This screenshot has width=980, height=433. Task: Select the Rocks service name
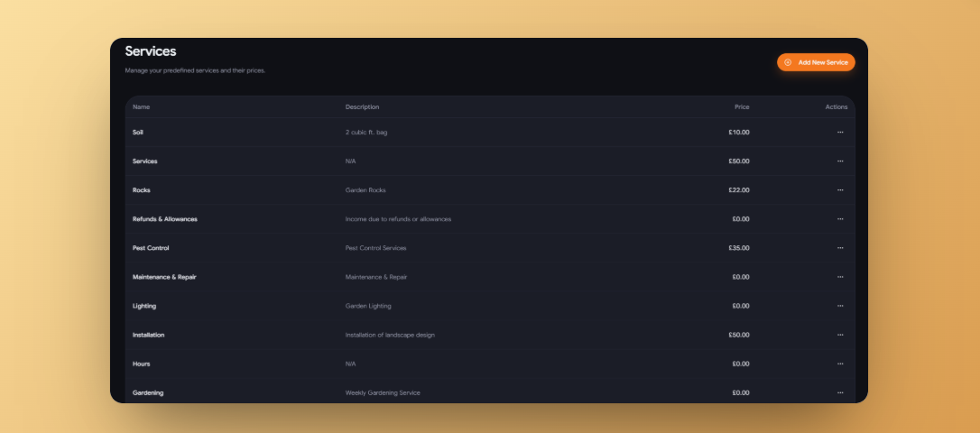[142, 190]
